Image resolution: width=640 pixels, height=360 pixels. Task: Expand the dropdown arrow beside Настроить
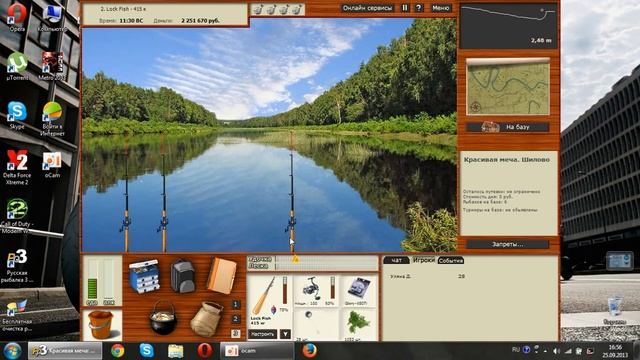[x=285, y=334]
